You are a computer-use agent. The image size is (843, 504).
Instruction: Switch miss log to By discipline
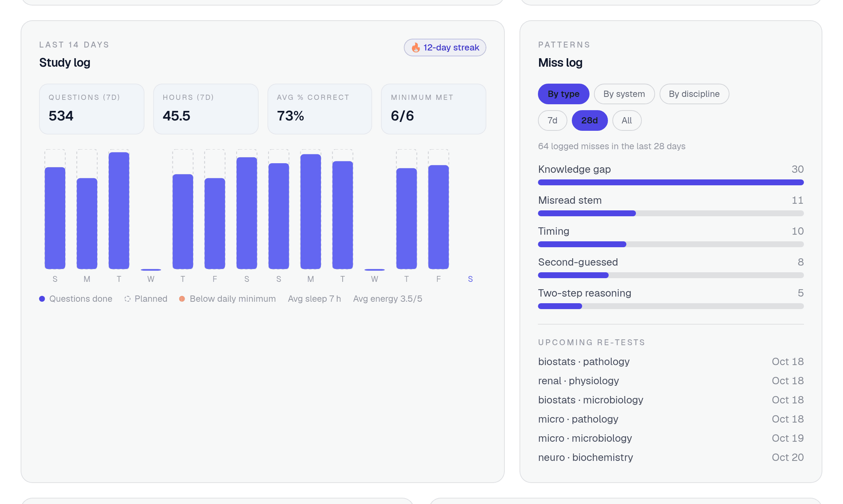[694, 94]
